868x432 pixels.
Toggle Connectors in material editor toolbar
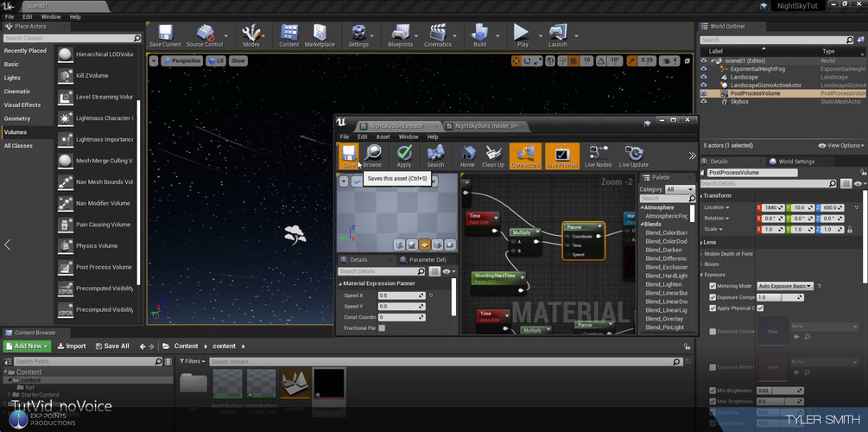click(525, 156)
